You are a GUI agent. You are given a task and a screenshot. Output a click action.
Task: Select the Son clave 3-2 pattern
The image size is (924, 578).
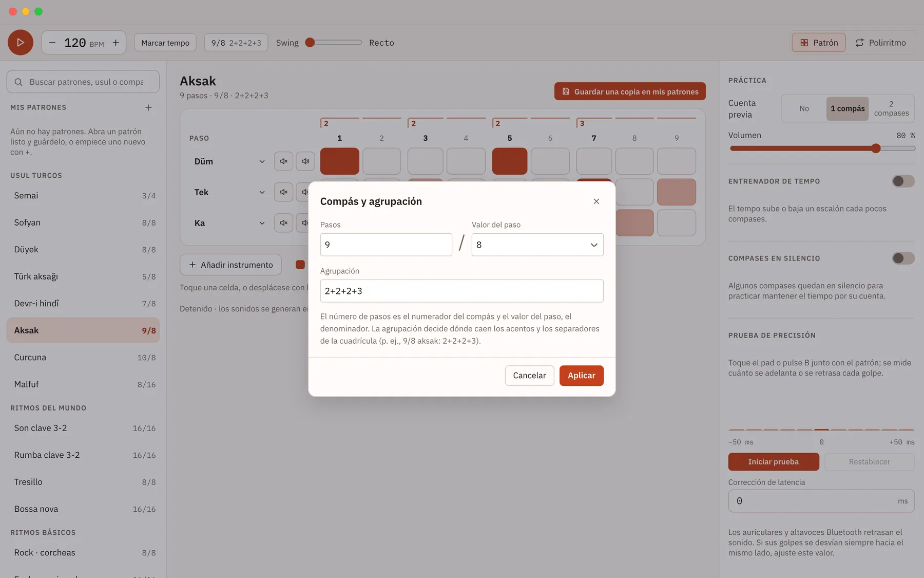[x=83, y=428]
